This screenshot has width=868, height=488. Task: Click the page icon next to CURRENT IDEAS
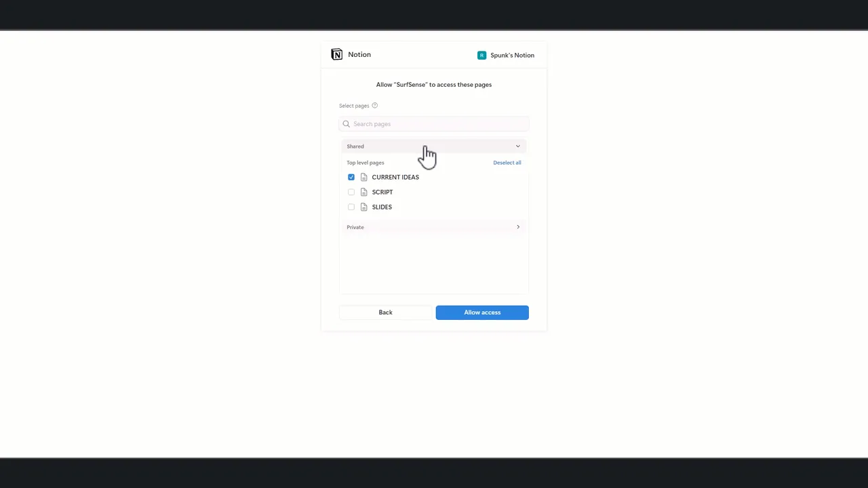point(364,177)
